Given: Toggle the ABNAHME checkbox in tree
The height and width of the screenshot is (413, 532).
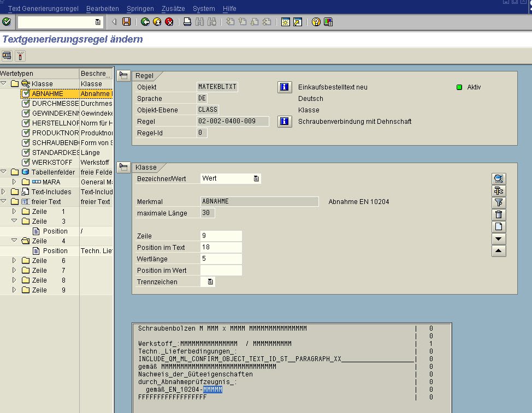Looking at the screenshot, I should (x=26, y=93).
